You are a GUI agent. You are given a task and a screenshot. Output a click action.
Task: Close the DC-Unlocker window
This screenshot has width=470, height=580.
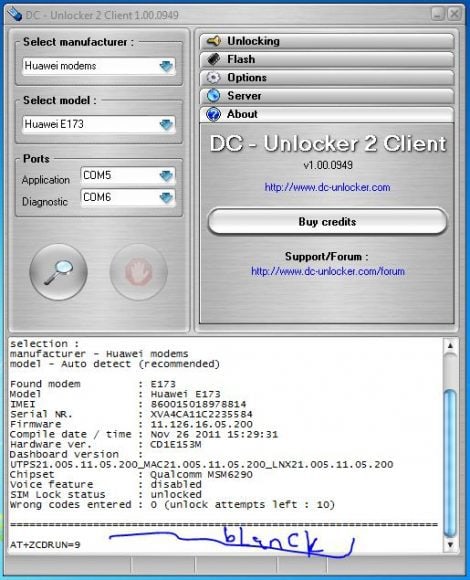pos(454,14)
